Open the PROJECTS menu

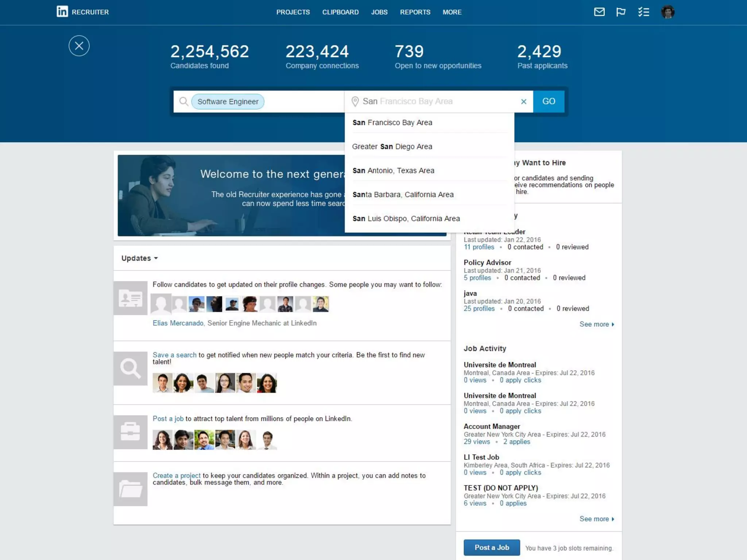pyautogui.click(x=293, y=12)
